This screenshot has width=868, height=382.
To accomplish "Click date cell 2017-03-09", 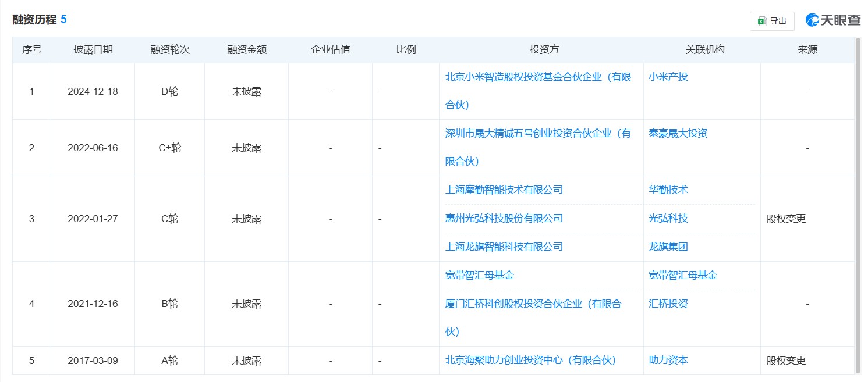I will [x=93, y=360].
